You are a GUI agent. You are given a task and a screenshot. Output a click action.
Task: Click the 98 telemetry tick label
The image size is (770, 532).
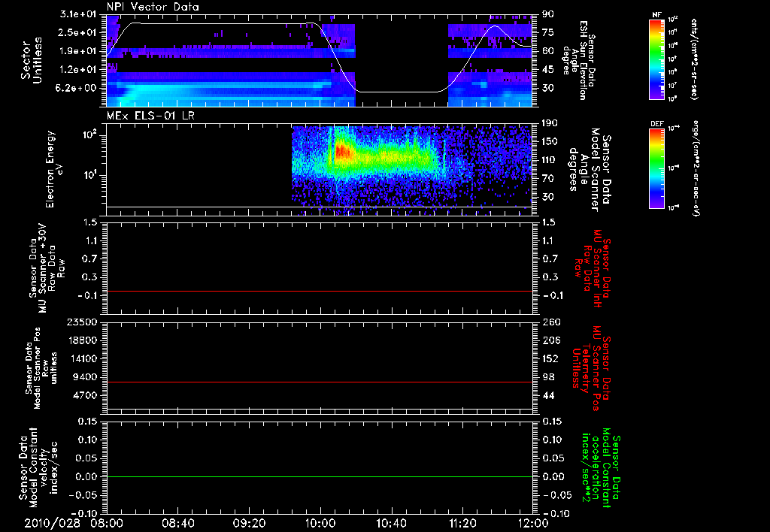(x=547, y=377)
